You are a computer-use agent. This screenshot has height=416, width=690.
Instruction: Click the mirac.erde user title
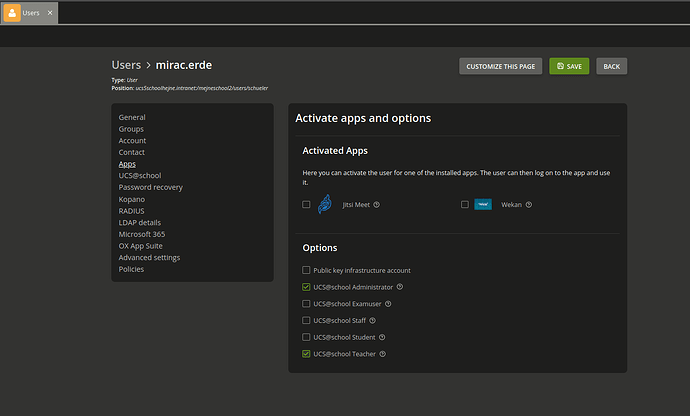point(184,65)
